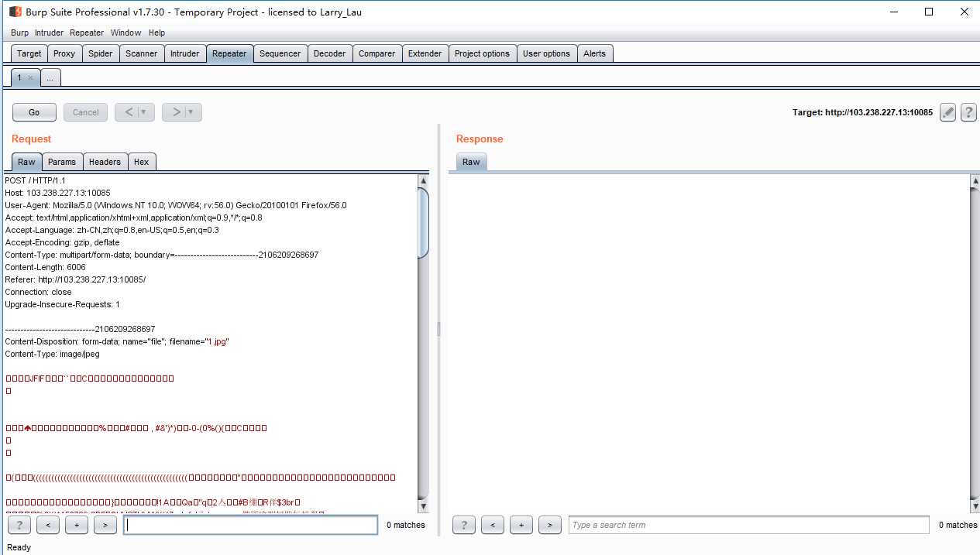Switch to the Spider tab
The image size is (980, 555).
pos(101,53)
